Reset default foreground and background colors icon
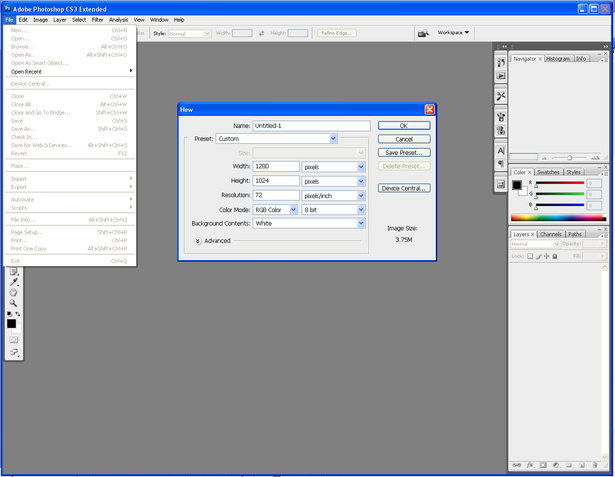This screenshot has width=615, height=477. tap(9, 314)
